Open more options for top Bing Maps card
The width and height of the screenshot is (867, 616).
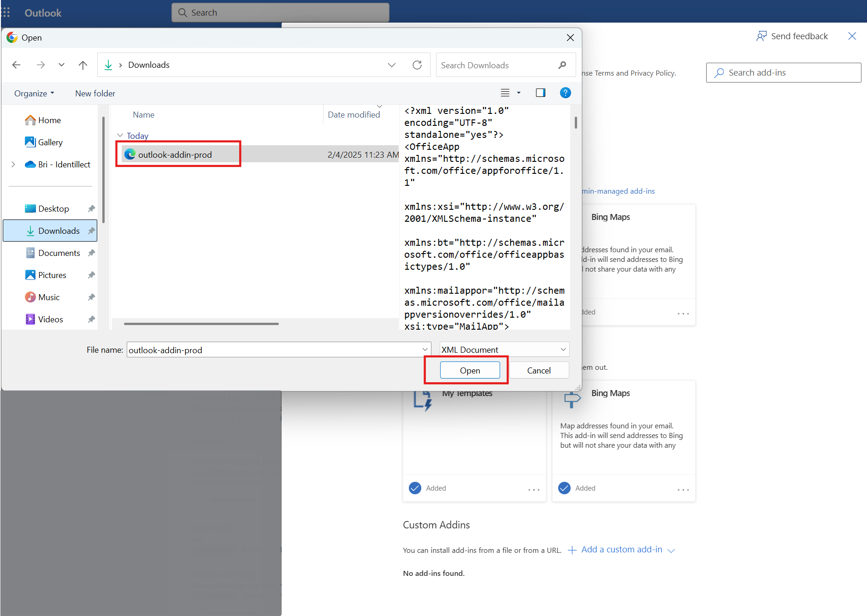[683, 314]
